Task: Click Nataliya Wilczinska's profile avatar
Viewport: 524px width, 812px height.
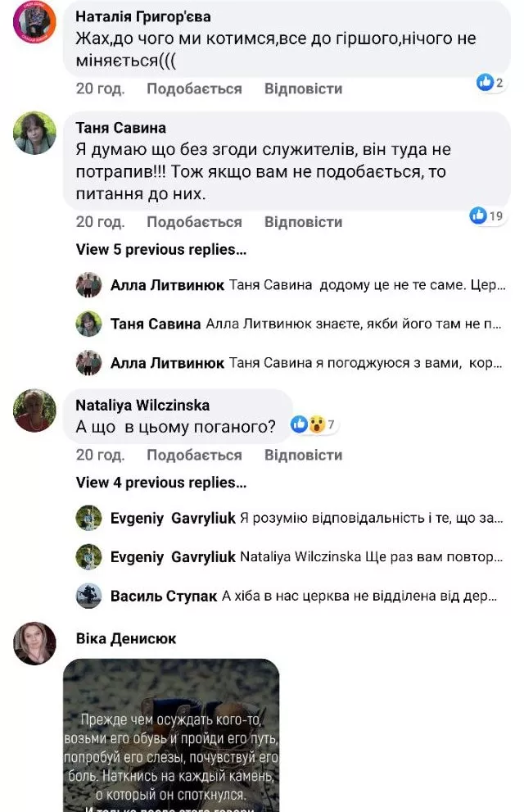Action: [x=35, y=411]
